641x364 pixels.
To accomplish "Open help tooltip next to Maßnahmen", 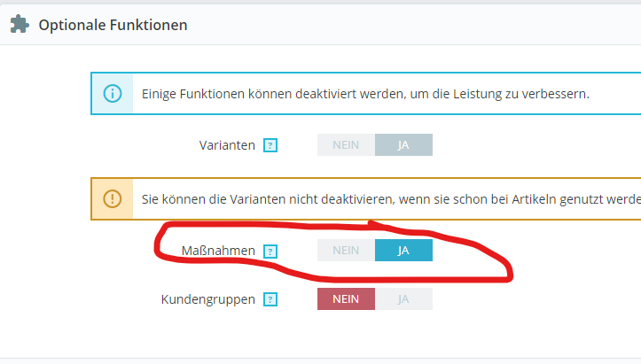I will click(271, 252).
